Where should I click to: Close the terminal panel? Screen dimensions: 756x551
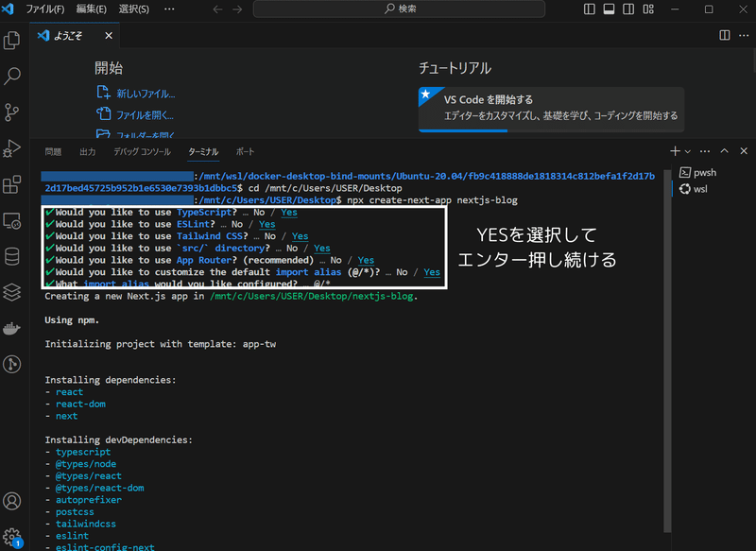pyautogui.click(x=744, y=151)
